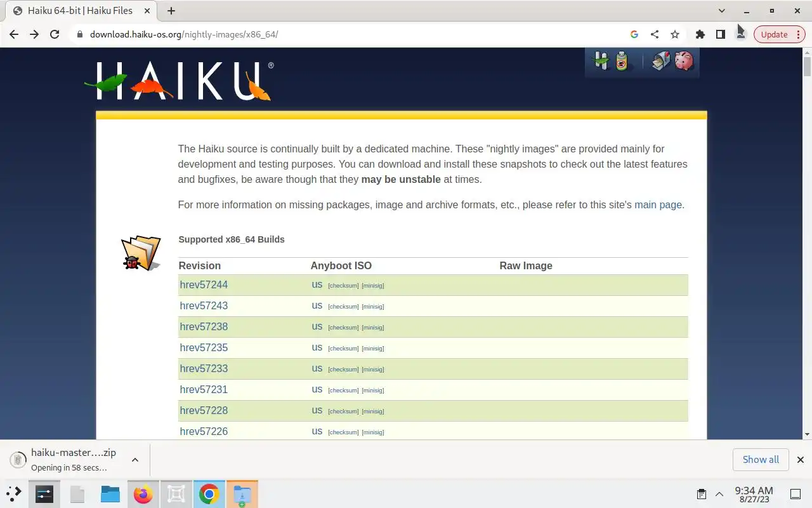The image size is (812, 508).
Task: Launch Firefox from the taskbar
Action: tap(143, 493)
